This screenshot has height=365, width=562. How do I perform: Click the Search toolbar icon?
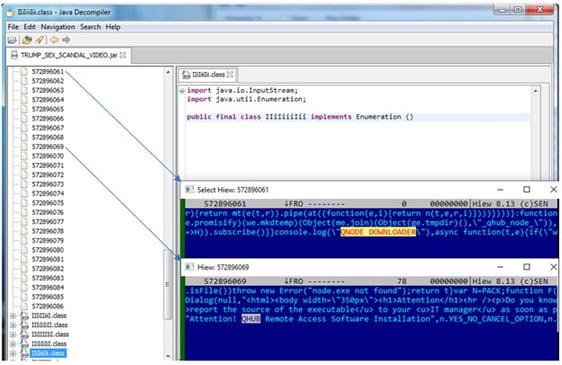39,40
